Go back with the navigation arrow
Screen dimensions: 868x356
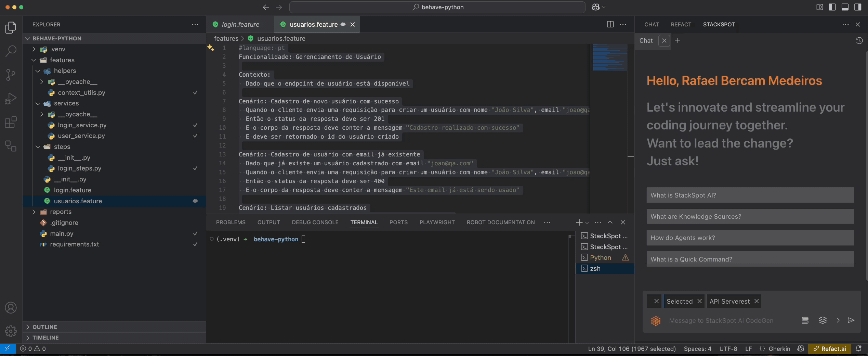266,7
